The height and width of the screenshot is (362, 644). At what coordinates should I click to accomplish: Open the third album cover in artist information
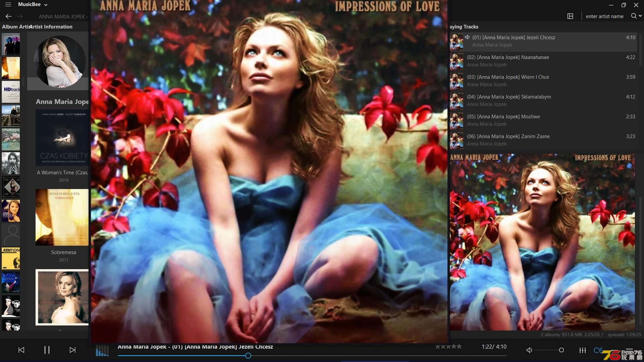[x=62, y=297]
